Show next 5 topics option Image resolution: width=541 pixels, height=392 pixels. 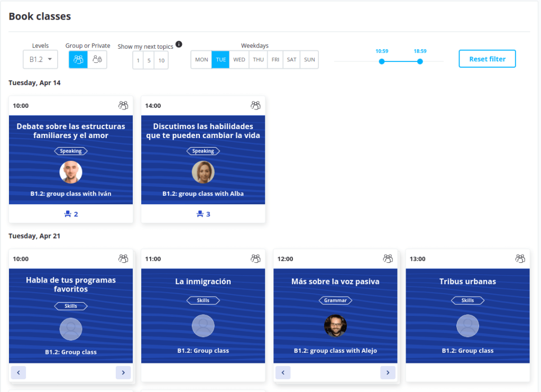[x=149, y=61]
